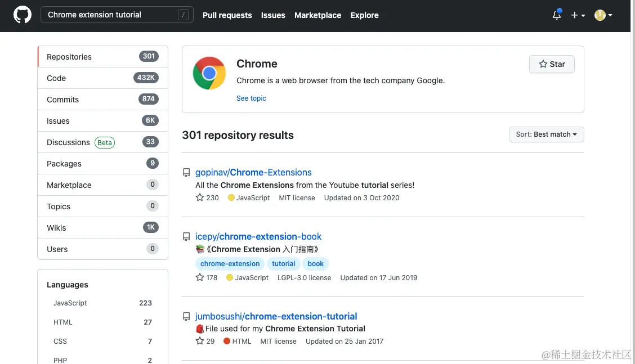Select the Issues sidebar results filter

coord(102,121)
